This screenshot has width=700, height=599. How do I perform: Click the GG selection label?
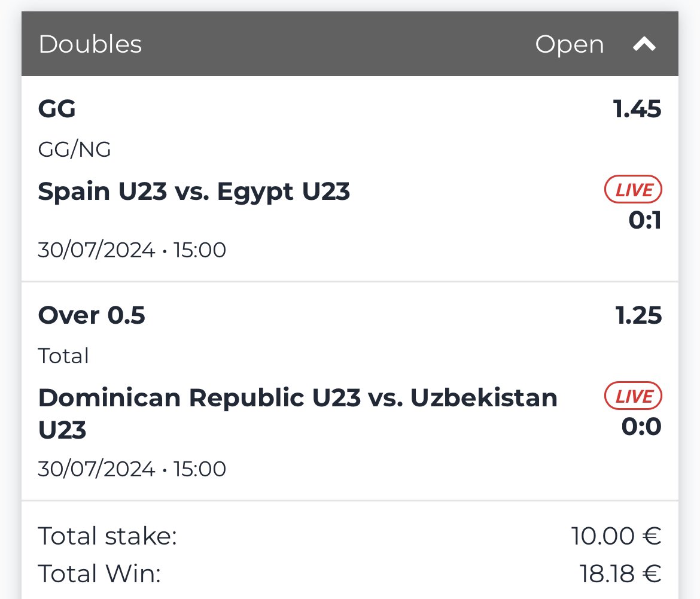(x=57, y=109)
